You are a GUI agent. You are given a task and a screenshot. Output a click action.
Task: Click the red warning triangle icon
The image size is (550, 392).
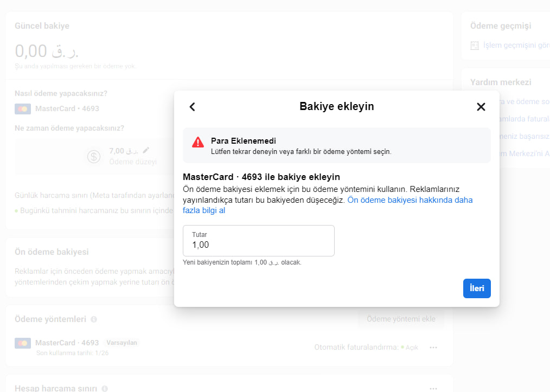[198, 142]
